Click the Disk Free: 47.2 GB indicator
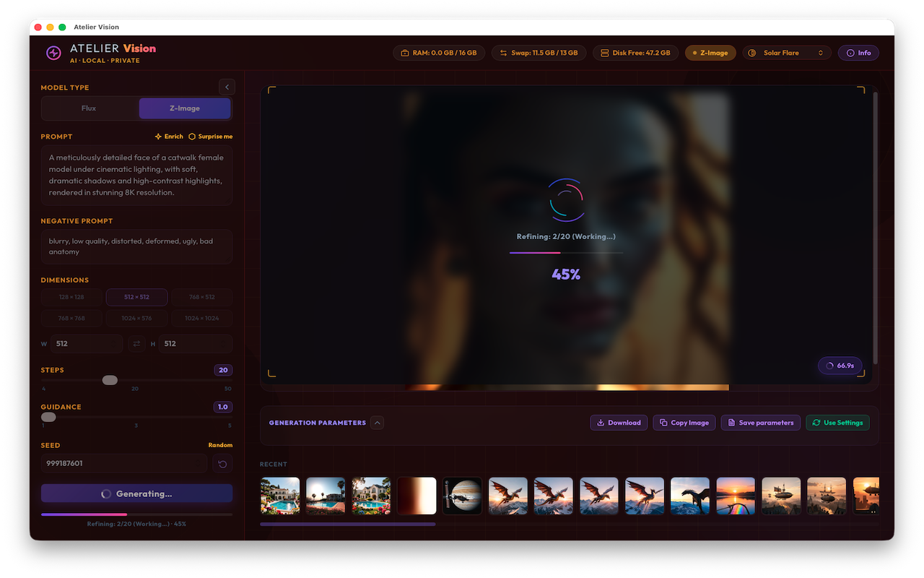Image resolution: width=924 pixels, height=578 pixels. [636, 53]
